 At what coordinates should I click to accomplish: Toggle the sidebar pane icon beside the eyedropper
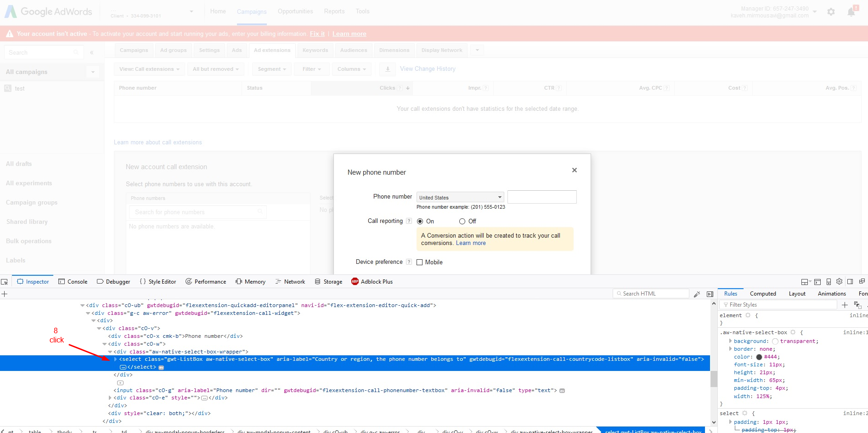[710, 294]
